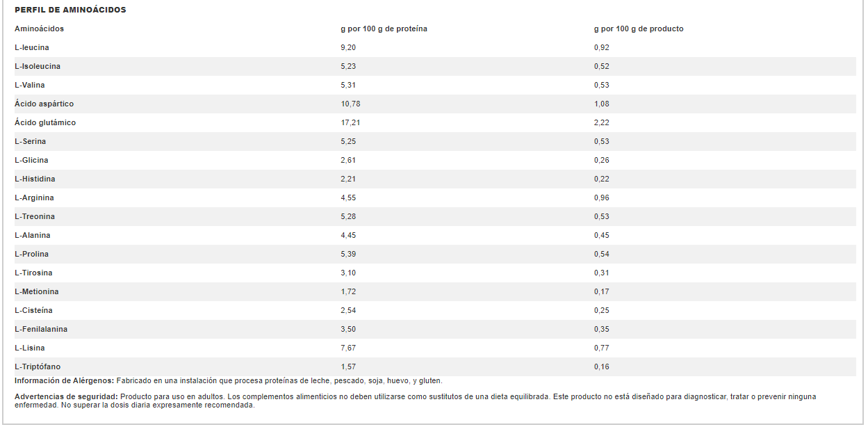
Task: Select the Aminoácidos column header
Action: coord(39,29)
